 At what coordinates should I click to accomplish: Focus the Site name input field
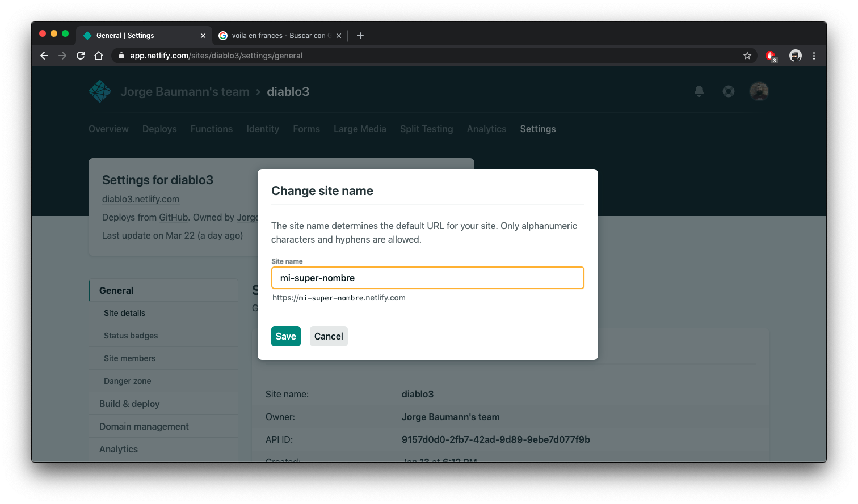click(x=428, y=278)
